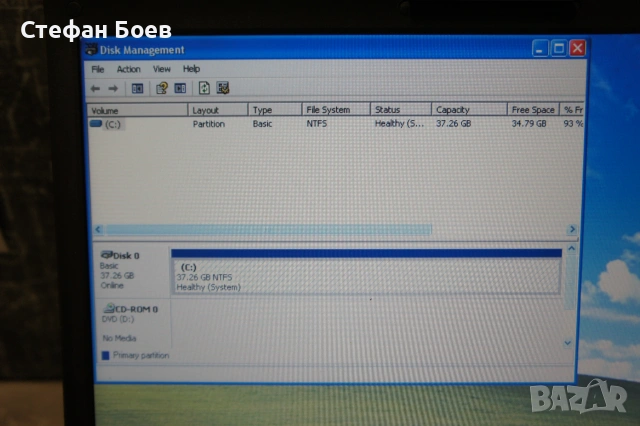Select the (C:) 37.26 GB NTFS partition block
Image resolution: width=640 pixels, height=426 pixels.
coord(366,272)
